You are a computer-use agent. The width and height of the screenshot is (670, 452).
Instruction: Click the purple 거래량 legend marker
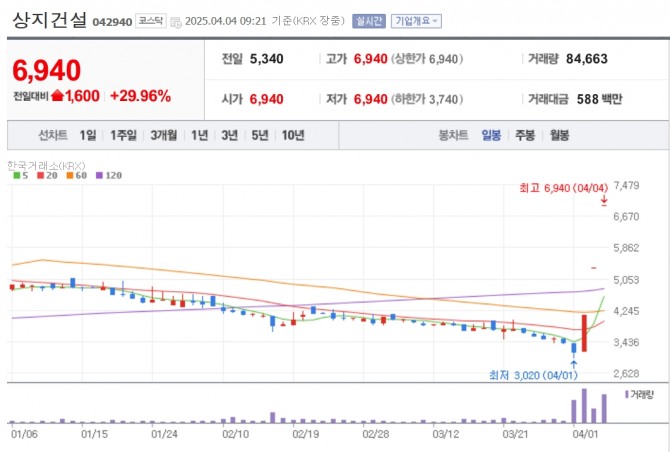(626, 394)
